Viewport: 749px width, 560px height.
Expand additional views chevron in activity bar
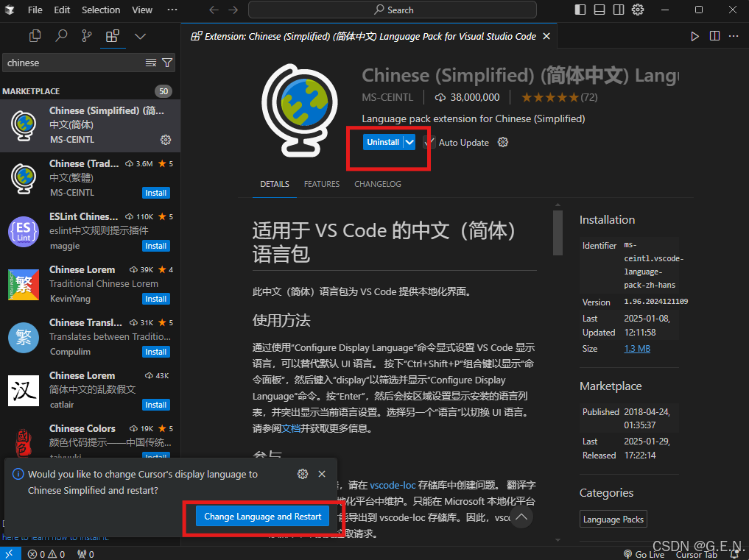140,36
